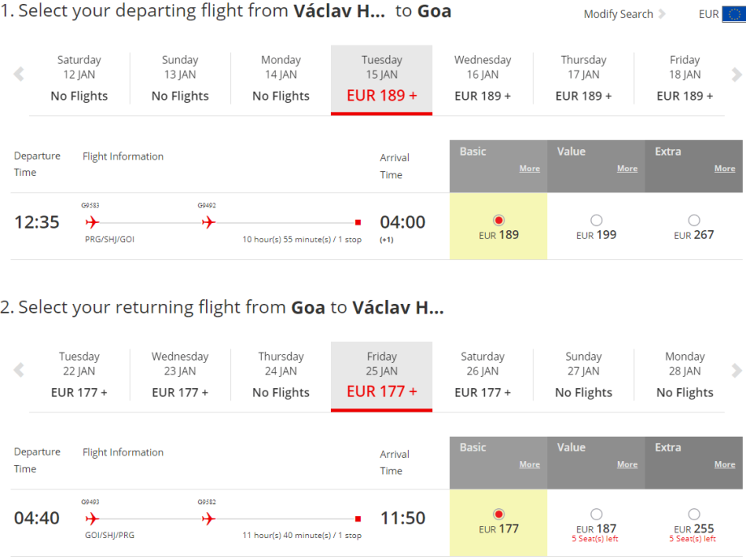The height and width of the screenshot is (560, 746).
Task: Click the G9583 plane icon on departing flight
Action: (91, 222)
